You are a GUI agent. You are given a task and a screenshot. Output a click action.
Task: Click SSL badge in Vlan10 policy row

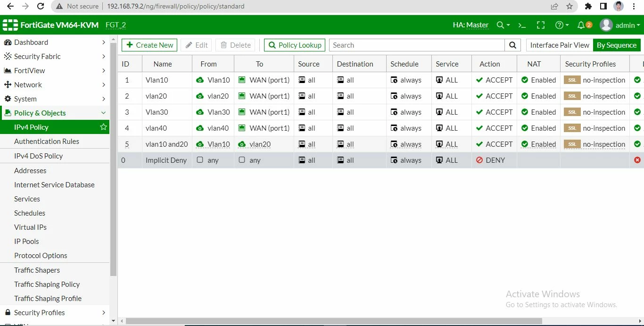pos(572,80)
